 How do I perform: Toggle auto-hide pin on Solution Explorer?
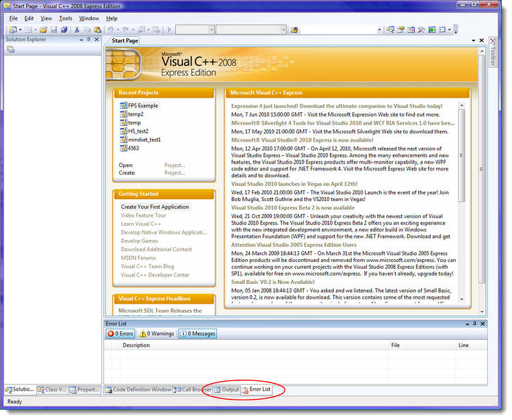(x=89, y=40)
